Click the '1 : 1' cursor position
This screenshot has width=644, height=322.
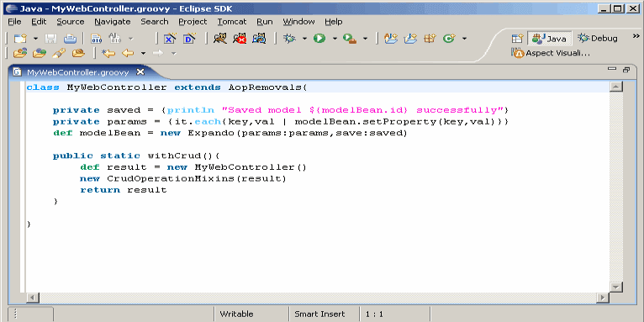[374, 314]
